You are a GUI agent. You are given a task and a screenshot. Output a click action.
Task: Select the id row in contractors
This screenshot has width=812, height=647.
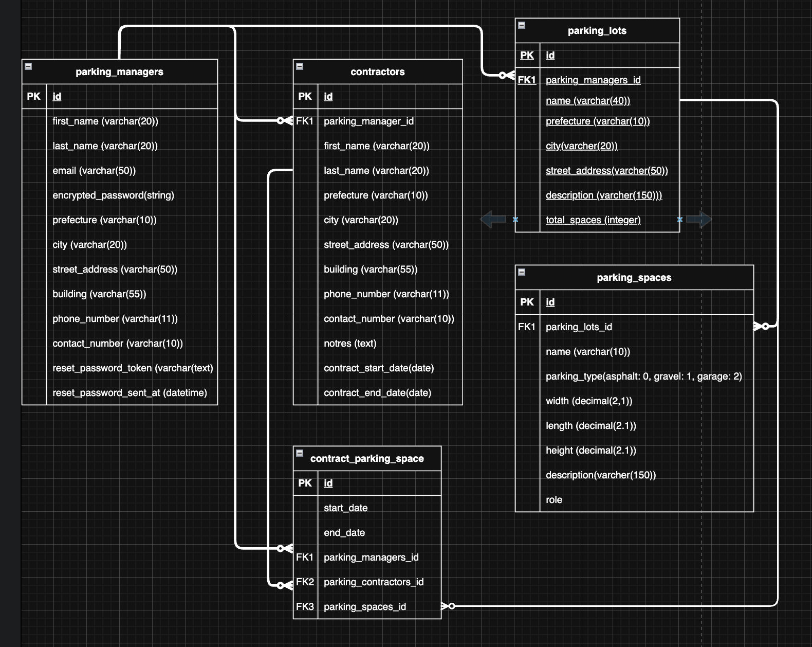tap(378, 97)
